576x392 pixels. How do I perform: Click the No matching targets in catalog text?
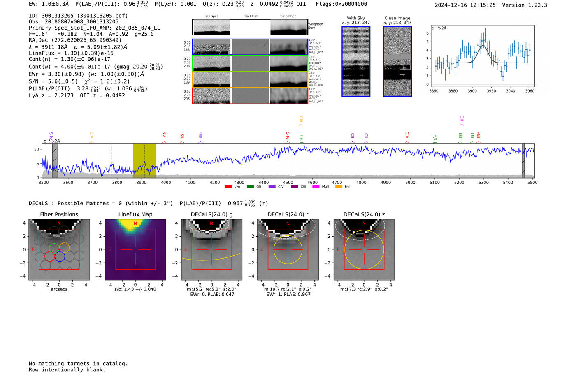[78, 364]
